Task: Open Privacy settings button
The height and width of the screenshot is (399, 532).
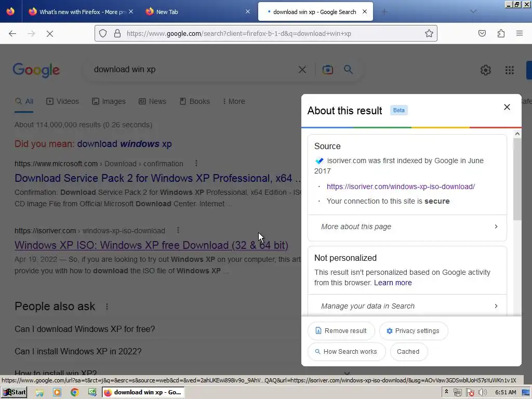Action: (x=413, y=331)
